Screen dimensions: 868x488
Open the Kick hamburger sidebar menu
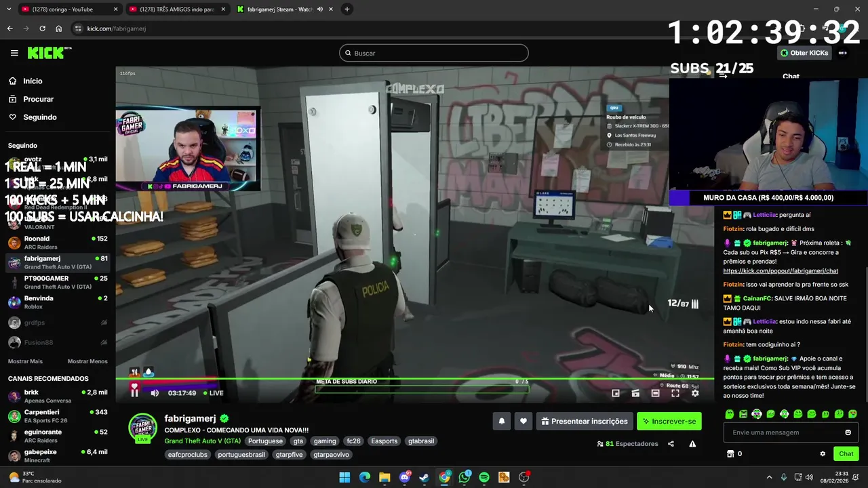[x=14, y=53]
